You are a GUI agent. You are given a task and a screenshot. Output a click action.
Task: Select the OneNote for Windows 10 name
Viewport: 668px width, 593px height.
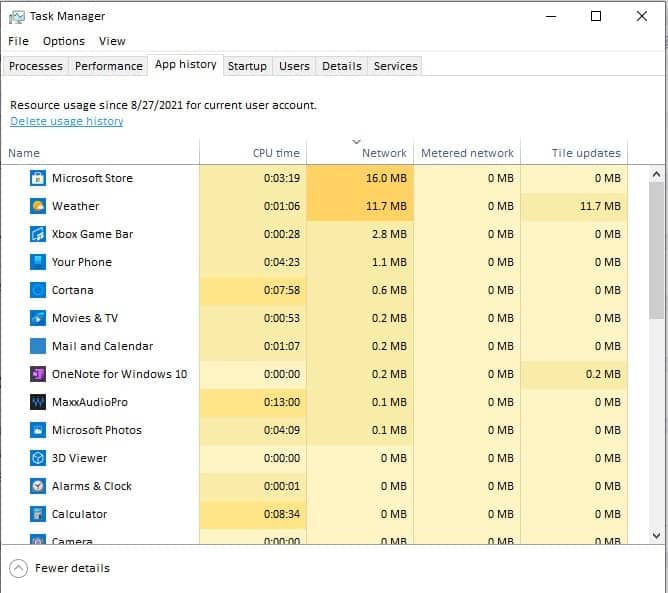tap(120, 374)
